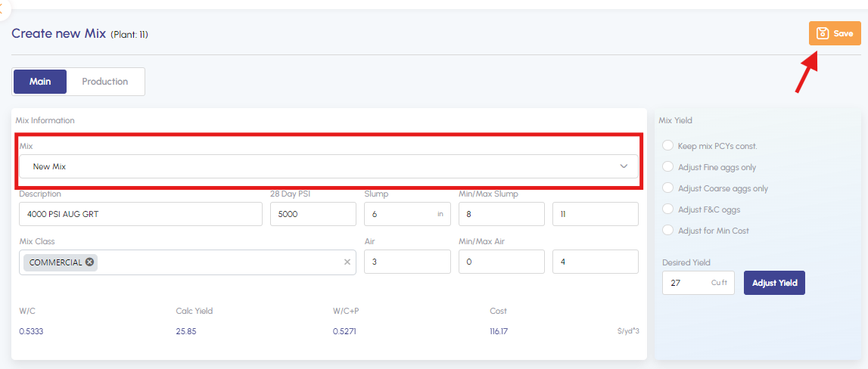The height and width of the screenshot is (369, 868).
Task: Click the collapse arrow at top-left corner
Action: point(3,6)
